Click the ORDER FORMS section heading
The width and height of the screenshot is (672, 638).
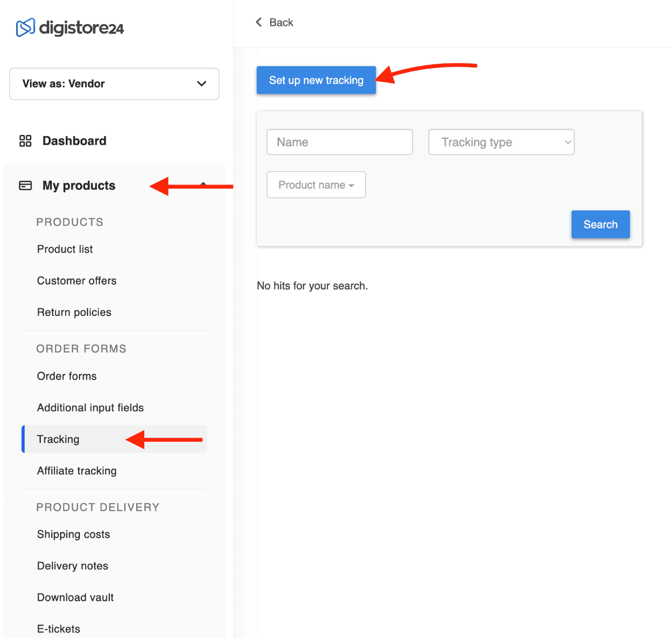(x=81, y=349)
